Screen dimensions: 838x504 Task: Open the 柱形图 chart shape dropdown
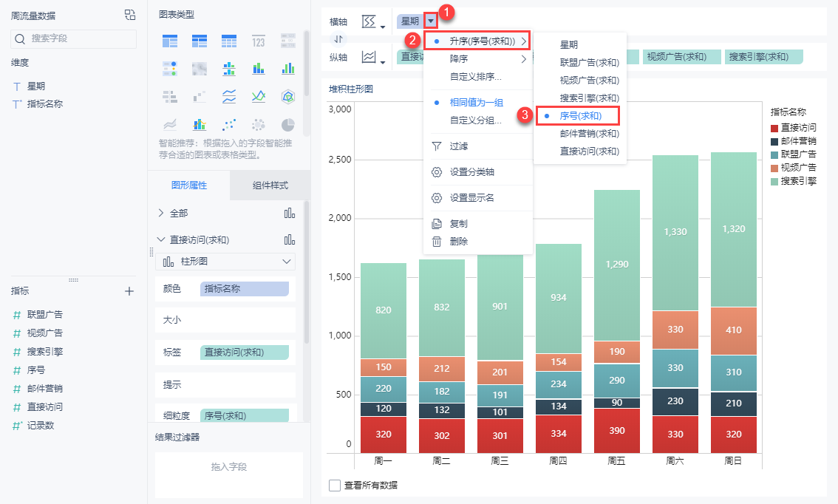click(225, 262)
